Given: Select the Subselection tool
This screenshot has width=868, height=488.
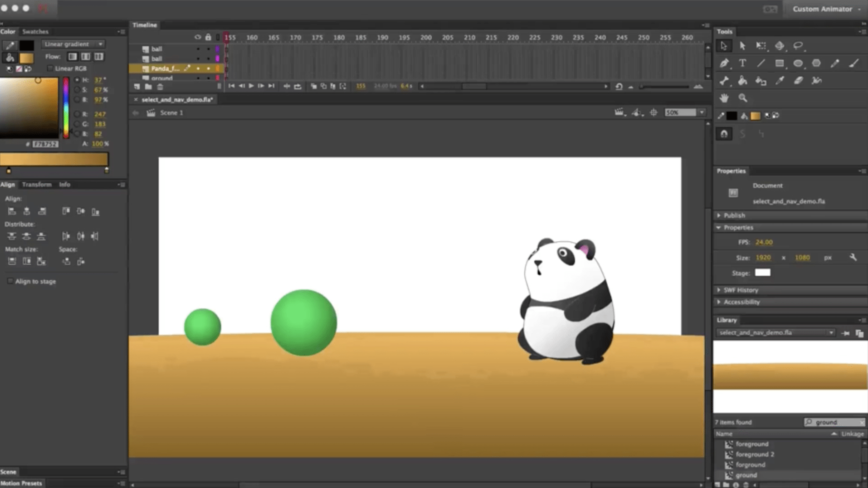Looking at the screenshot, I should tap(742, 46).
